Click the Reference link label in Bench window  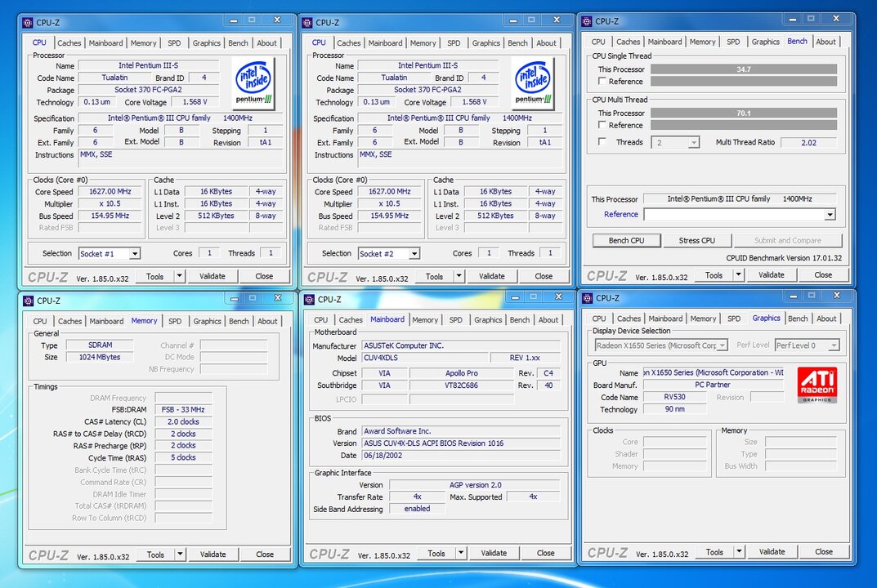pos(621,215)
